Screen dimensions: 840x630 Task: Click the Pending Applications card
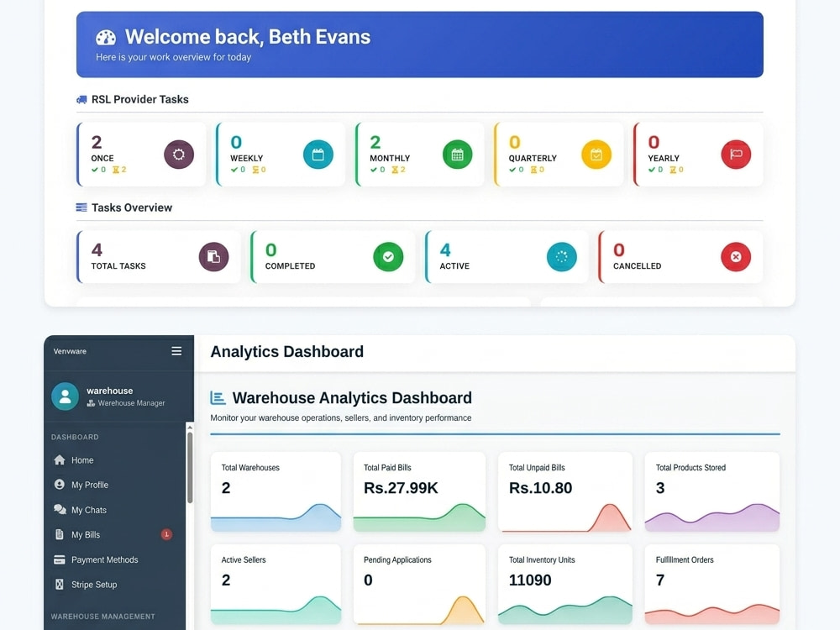(x=419, y=585)
